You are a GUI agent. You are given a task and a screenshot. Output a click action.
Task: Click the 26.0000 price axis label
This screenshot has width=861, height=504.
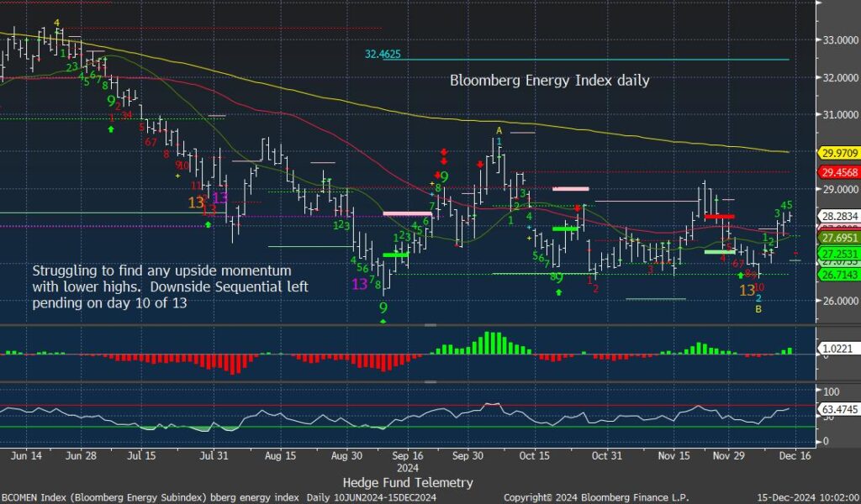[x=840, y=301]
